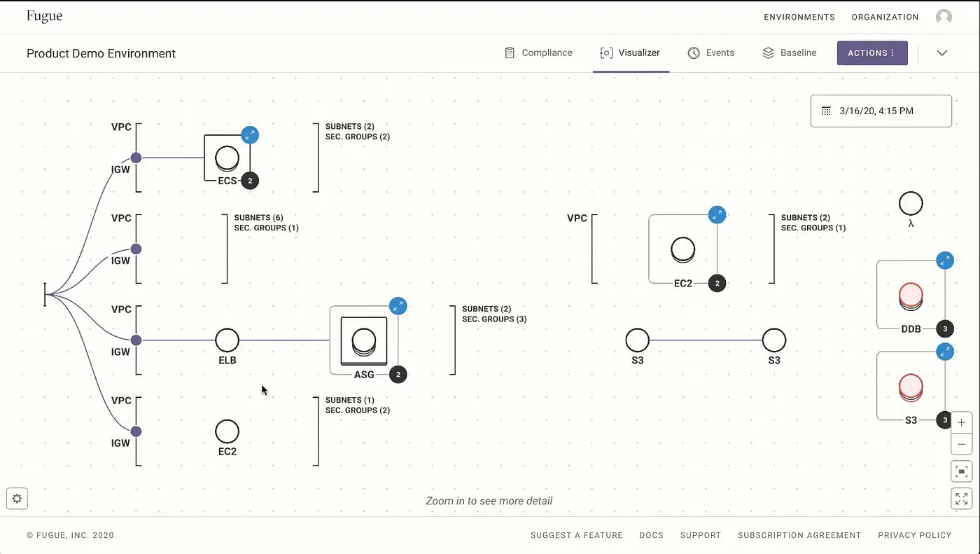Screen dimensions: 980x554
Task: Expand the ECS node with its blue icon
Action: pyautogui.click(x=250, y=134)
